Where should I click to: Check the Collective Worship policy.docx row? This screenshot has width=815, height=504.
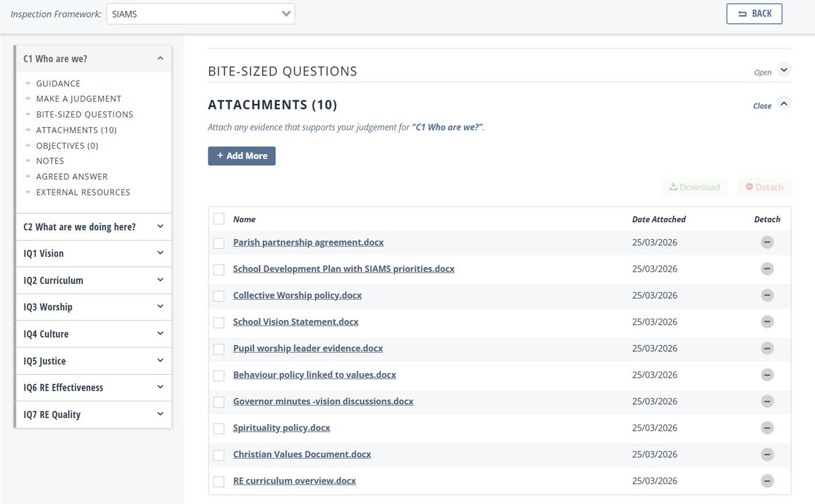(219, 296)
